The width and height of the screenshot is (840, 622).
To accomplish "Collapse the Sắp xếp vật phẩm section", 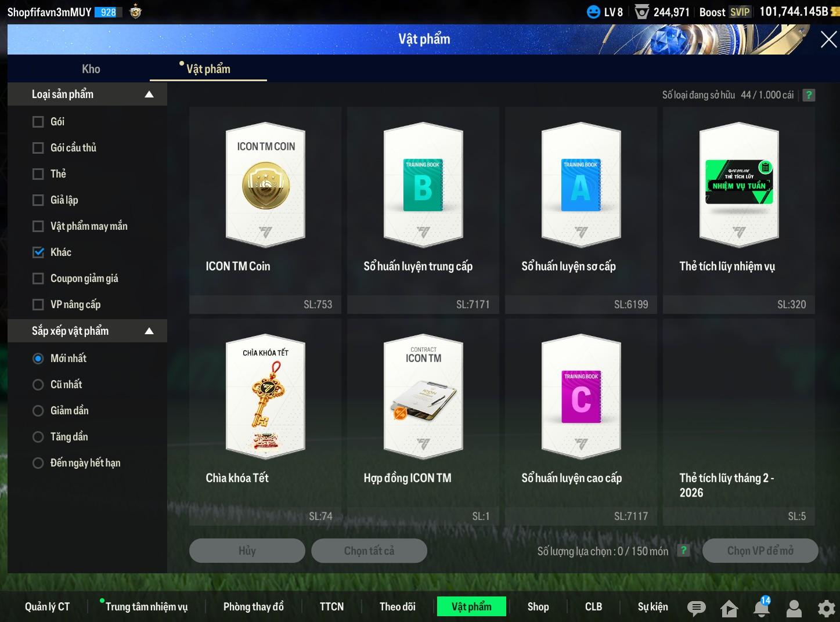I will 149,331.
